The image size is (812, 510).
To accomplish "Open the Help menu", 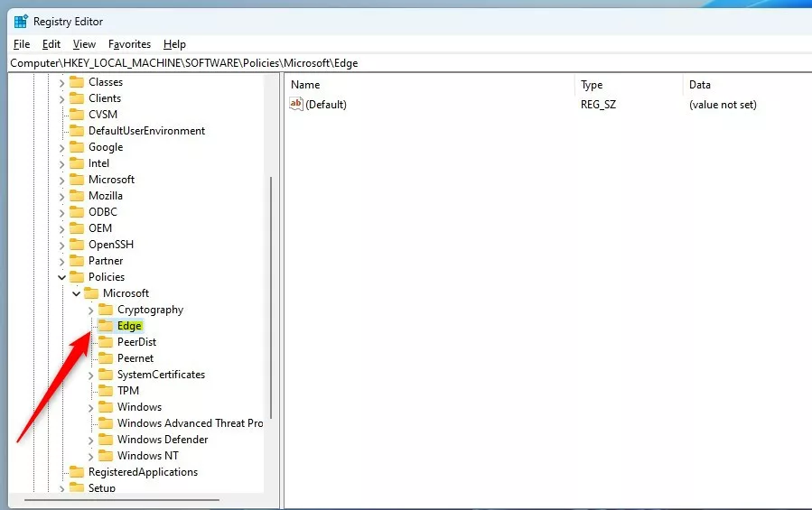I will [x=174, y=44].
